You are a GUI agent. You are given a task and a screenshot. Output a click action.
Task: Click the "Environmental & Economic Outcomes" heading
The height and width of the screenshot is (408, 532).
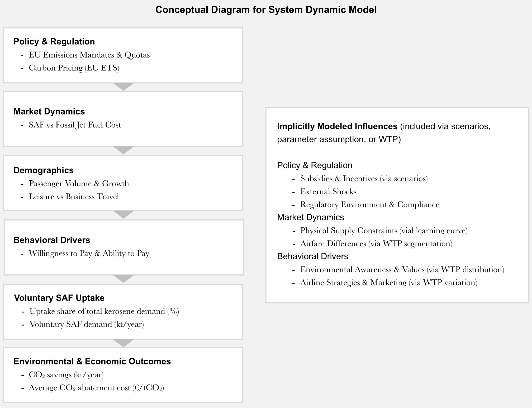[x=92, y=361]
